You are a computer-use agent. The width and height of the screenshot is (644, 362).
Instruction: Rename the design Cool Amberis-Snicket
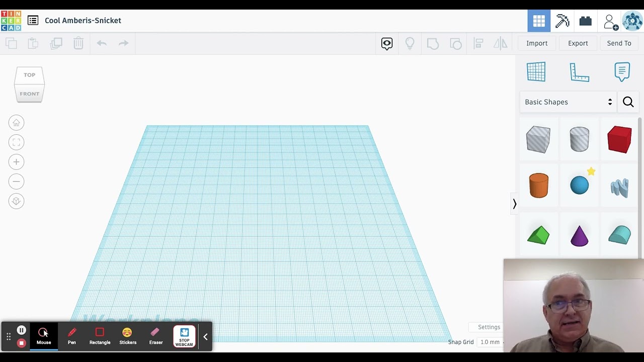83,21
